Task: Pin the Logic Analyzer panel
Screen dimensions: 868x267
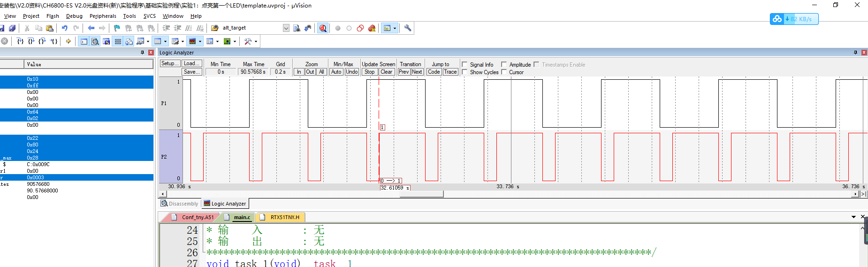Action: [x=855, y=53]
